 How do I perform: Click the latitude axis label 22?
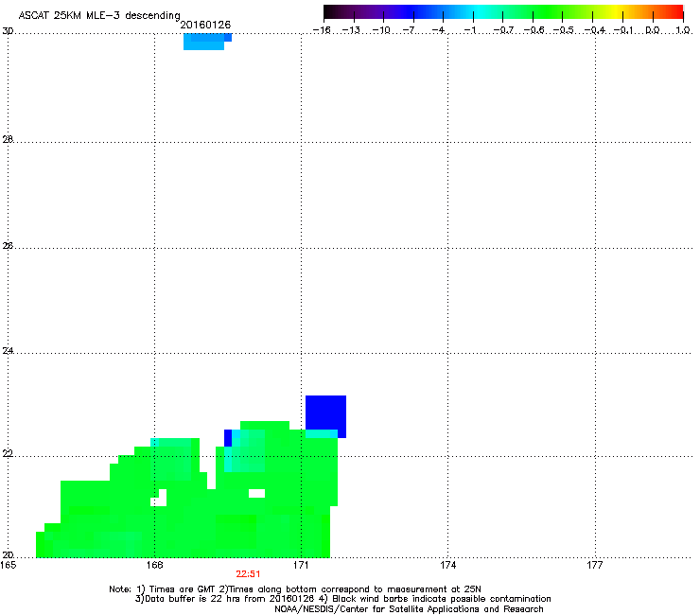[x=8, y=454]
